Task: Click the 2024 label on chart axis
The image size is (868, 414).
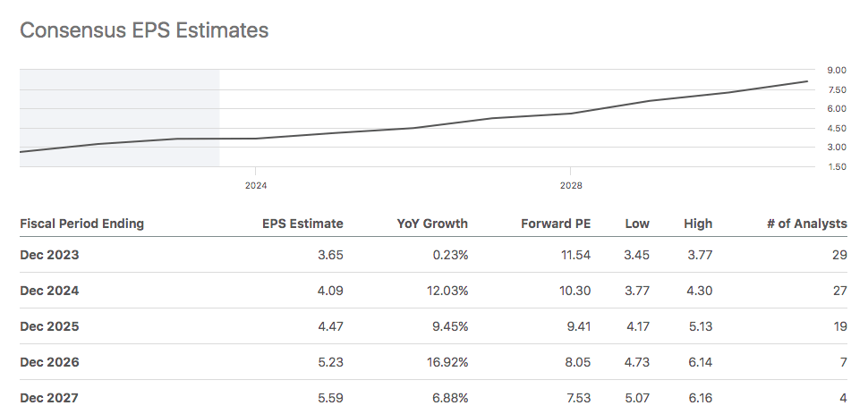Action: (x=256, y=186)
